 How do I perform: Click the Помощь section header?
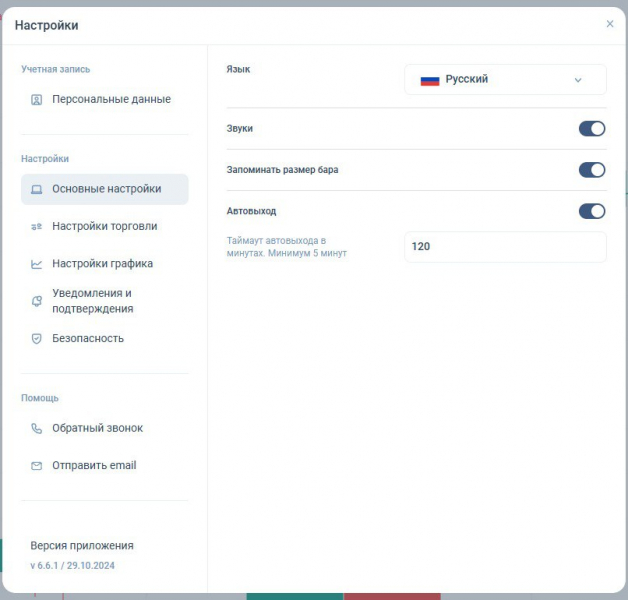click(x=40, y=398)
